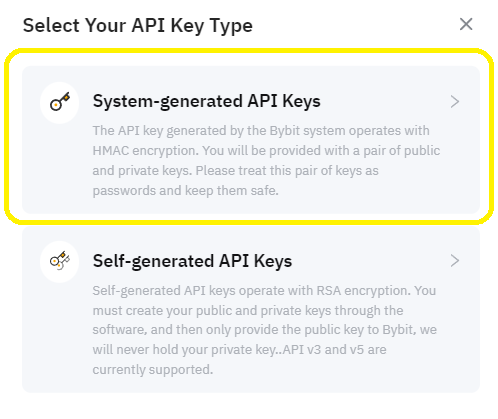Viewport: 498px width, 419px height.
Task: Choose the highlighted System-generated keys card
Action: click(x=251, y=140)
